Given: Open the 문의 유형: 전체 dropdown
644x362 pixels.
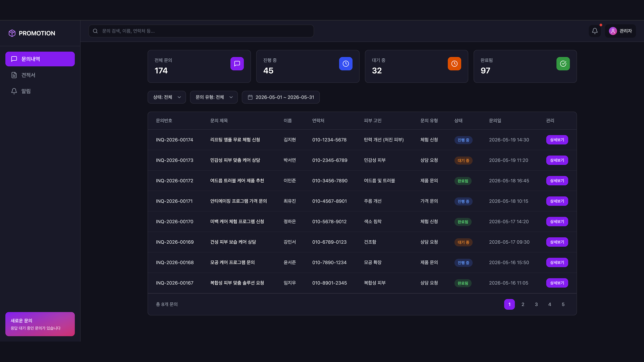Looking at the screenshot, I should pos(214,97).
